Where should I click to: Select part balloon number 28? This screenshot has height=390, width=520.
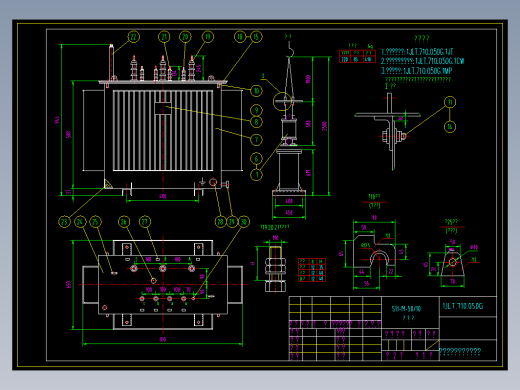pos(220,222)
